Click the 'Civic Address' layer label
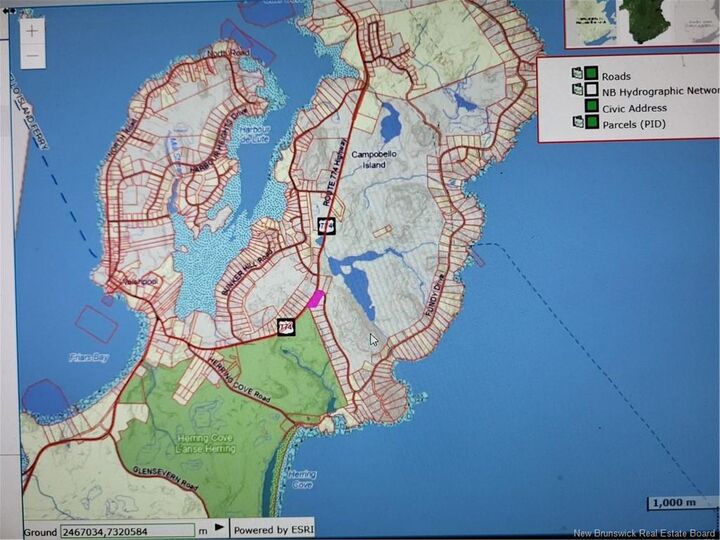Viewport: 720px width, 540px height. pos(634,108)
